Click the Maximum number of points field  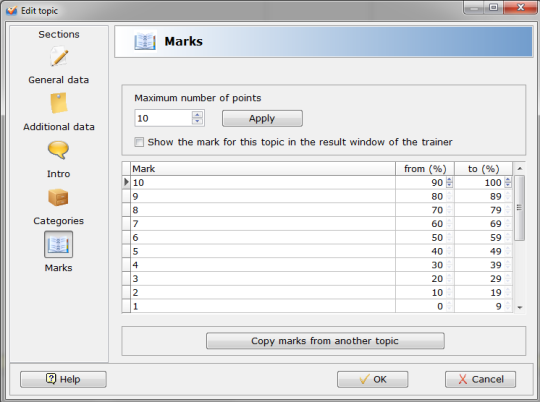tap(163, 118)
